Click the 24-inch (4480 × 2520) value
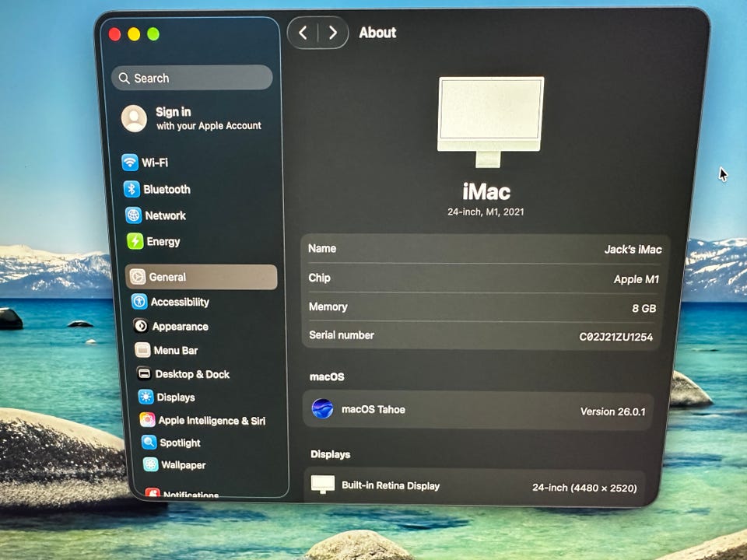Screen dimensions: 747x560 (584, 488)
